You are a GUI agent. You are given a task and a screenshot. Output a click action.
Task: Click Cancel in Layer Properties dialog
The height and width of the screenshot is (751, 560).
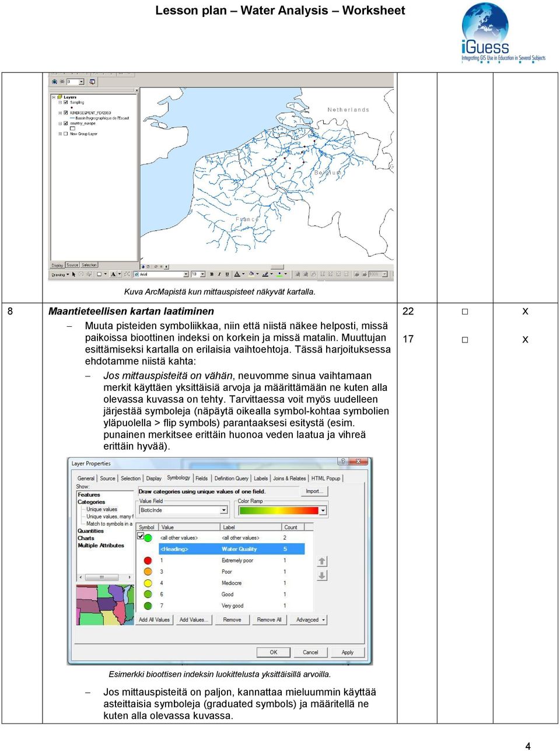310,652
